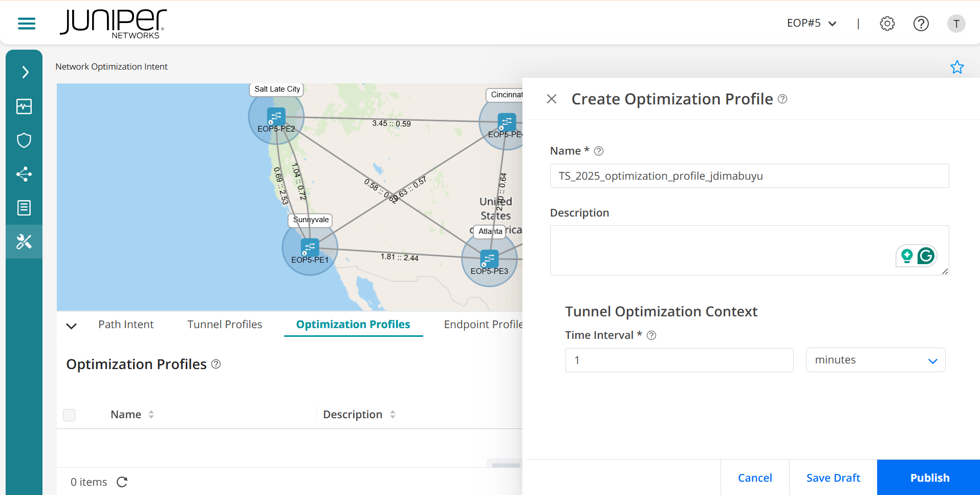Select the tools configuration icon in sidebar
The image size is (980, 495).
[x=24, y=242]
